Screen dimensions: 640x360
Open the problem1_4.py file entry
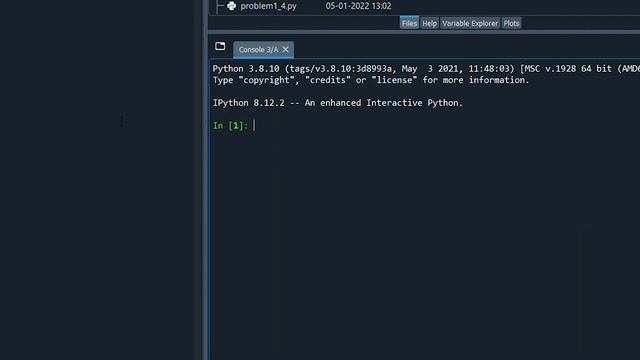(x=268, y=6)
